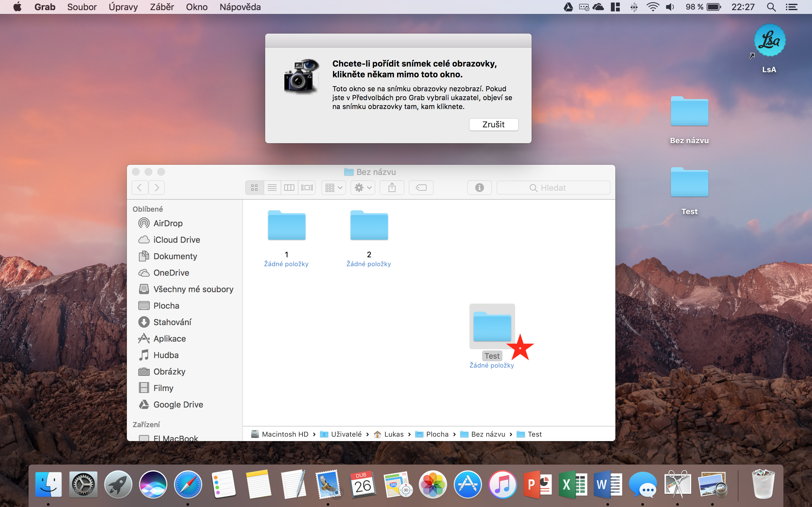Switch Finder to list view
The image size is (812, 507).
pyautogui.click(x=272, y=188)
